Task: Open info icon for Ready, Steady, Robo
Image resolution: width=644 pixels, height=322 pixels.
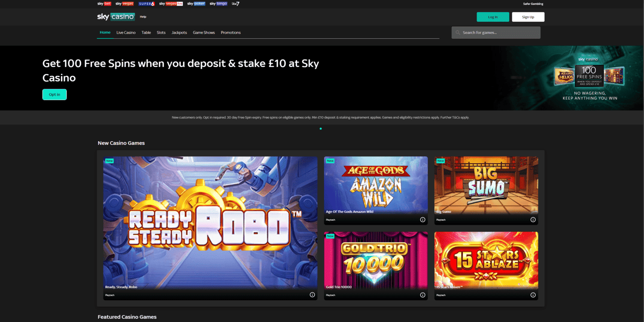Action: pos(312,295)
